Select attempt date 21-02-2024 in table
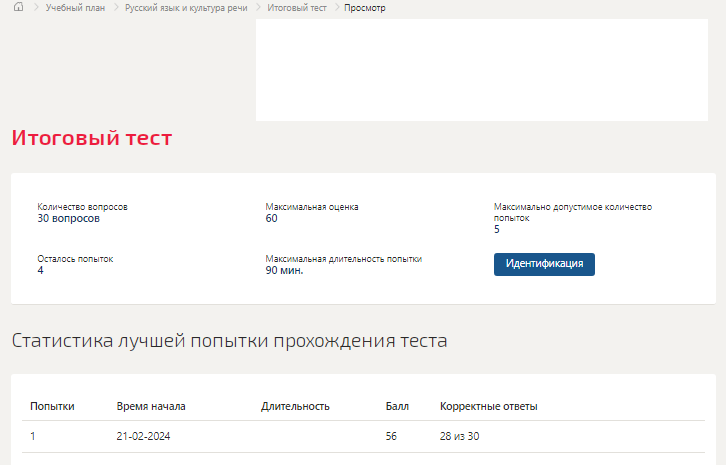Image resolution: width=726 pixels, height=465 pixels. [x=144, y=436]
